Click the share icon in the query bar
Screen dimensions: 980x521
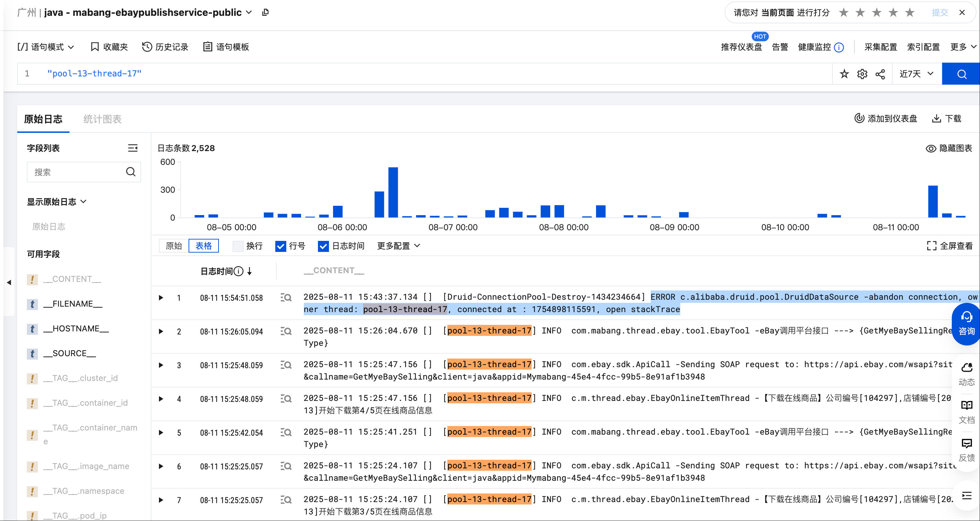coord(880,74)
